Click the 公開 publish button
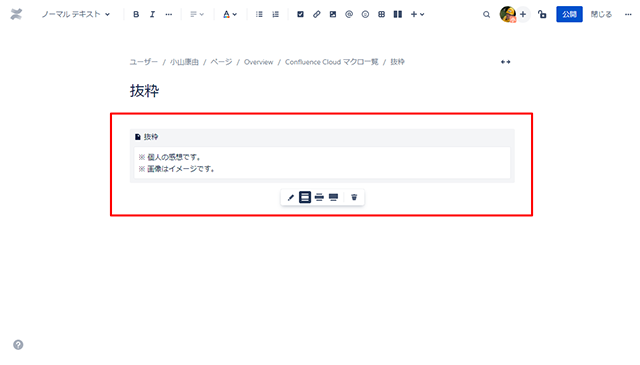 (x=569, y=14)
